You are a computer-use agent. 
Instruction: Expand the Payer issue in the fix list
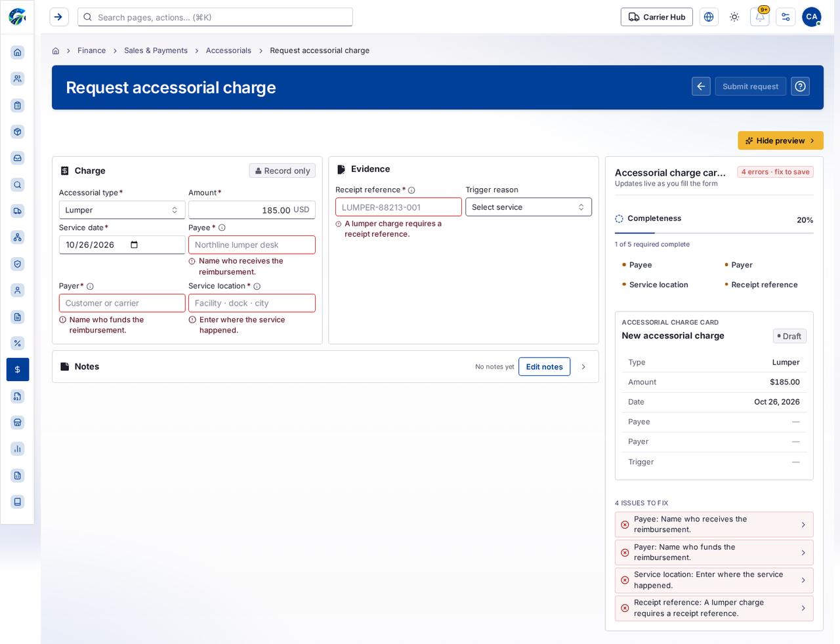click(714, 552)
